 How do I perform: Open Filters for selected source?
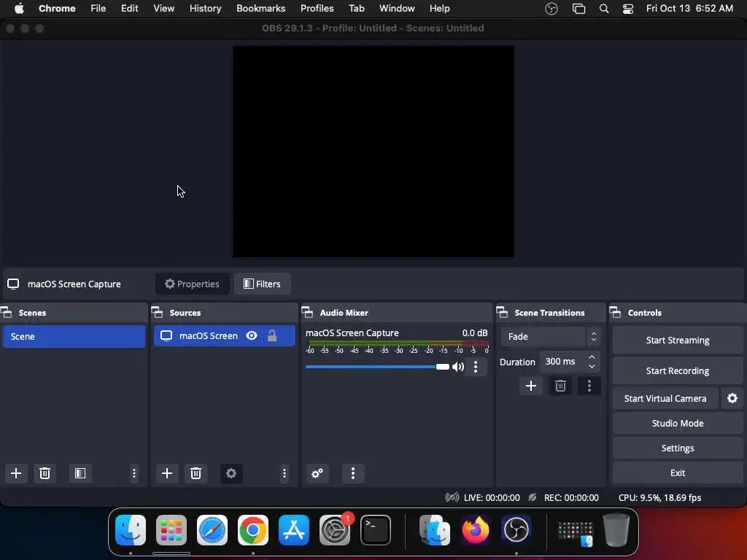262,284
